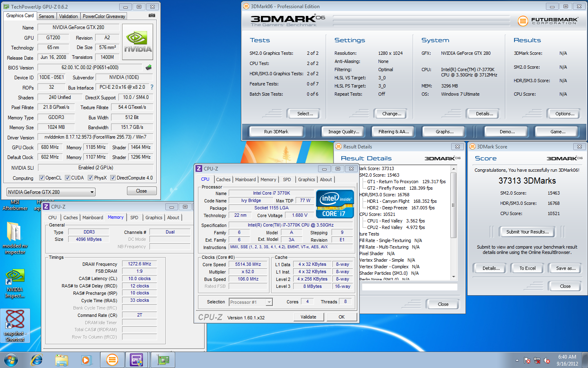Click the Graphs button in 3DMark06
Image resolution: width=588 pixels, height=368 pixels.
(x=445, y=132)
